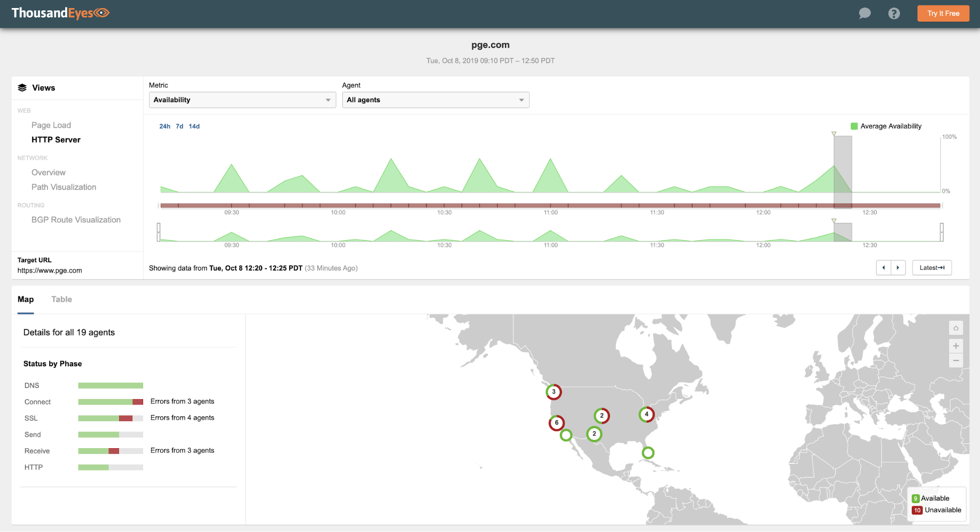Viewport: 980px width, 532px height.
Task: Click the agent cluster labeled 4
Action: pyautogui.click(x=647, y=414)
